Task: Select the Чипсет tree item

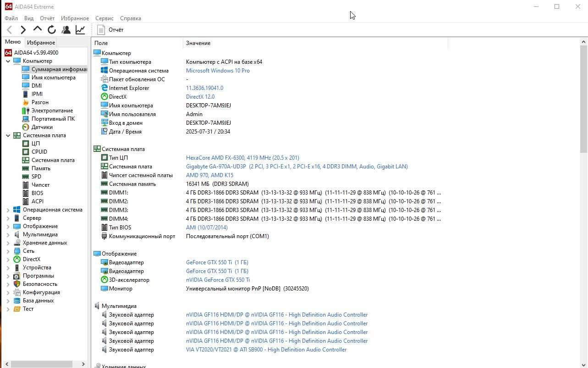Action: pos(41,185)
